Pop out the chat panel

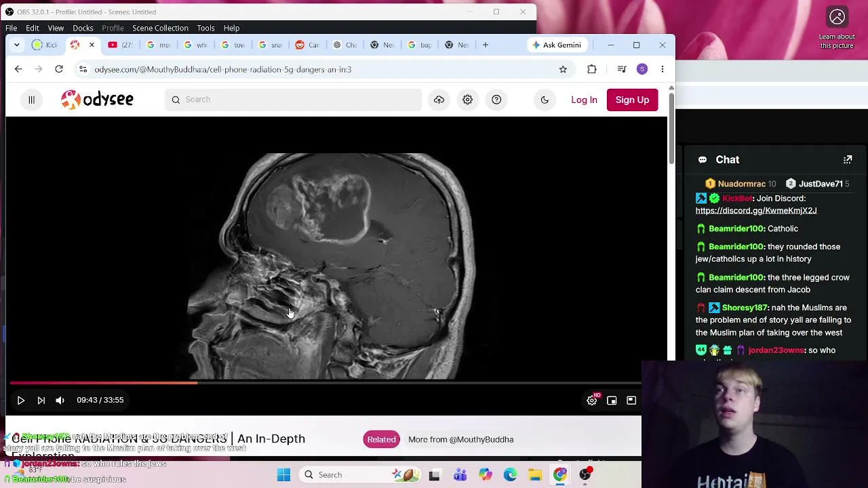(x=848, y=160)
